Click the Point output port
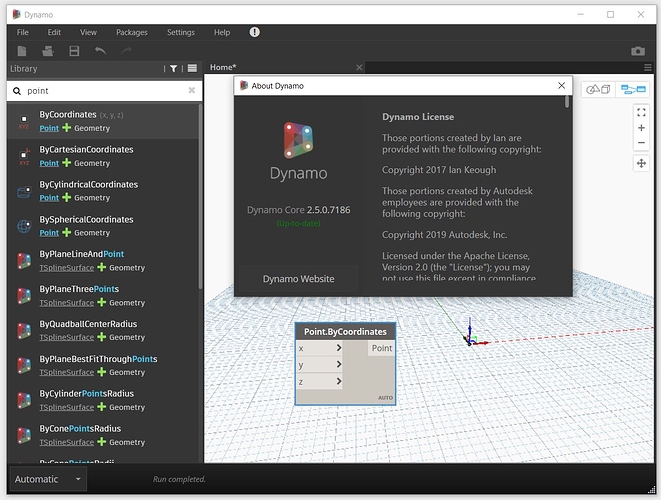661x500 pixels. click(x=382, y=348)
